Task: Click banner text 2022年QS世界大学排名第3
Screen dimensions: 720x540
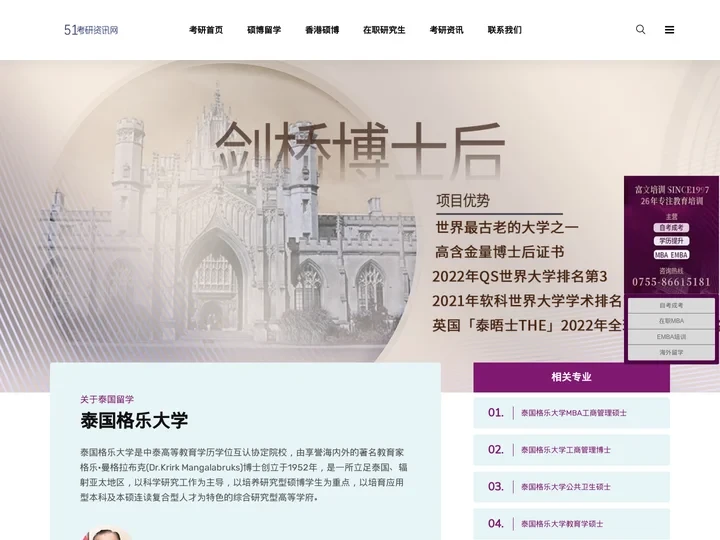Action: click(520, 276)
